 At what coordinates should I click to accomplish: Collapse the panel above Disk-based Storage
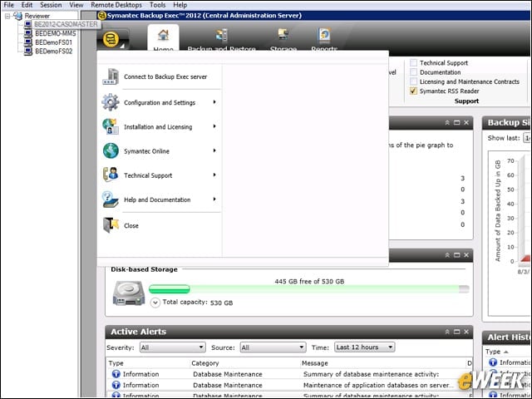[x=447, y=255]
